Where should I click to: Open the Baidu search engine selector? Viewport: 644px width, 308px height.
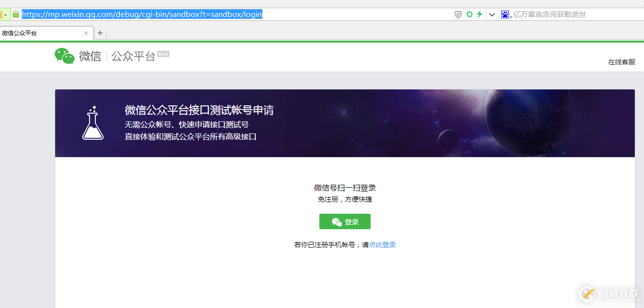[506, 15]
